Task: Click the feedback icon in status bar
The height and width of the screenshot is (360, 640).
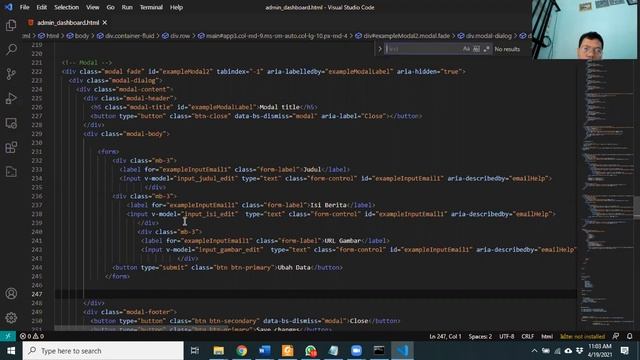Action: coord(616,336)
